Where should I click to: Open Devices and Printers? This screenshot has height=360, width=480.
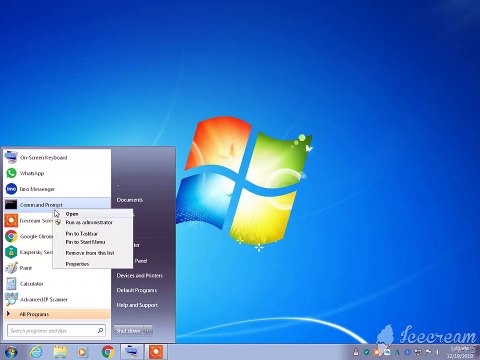[x=140, y=276]
